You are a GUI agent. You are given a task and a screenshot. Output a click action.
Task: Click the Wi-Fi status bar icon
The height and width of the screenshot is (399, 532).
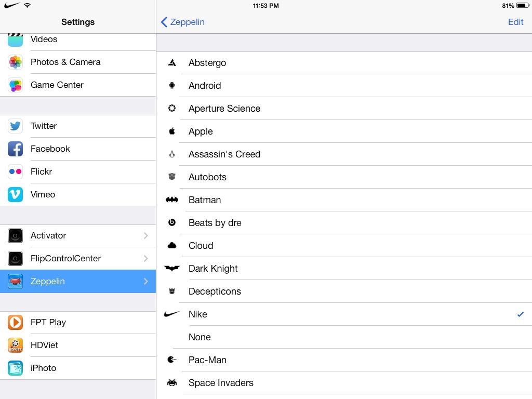(x=27, y=5)
